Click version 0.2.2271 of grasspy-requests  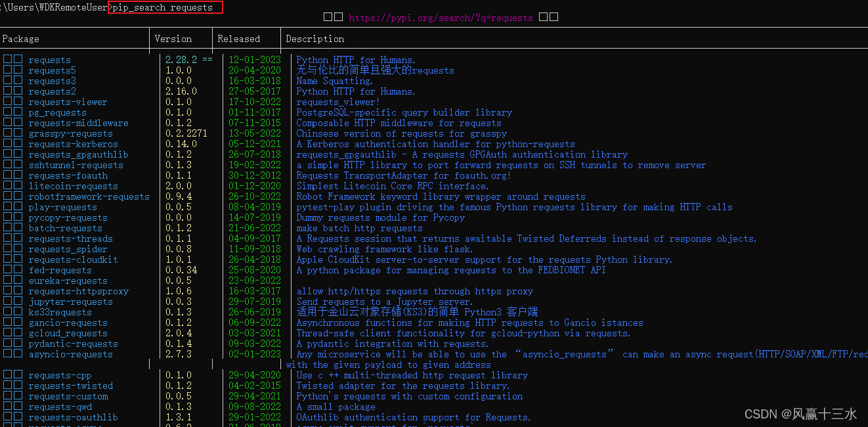(x=186, y=133)
